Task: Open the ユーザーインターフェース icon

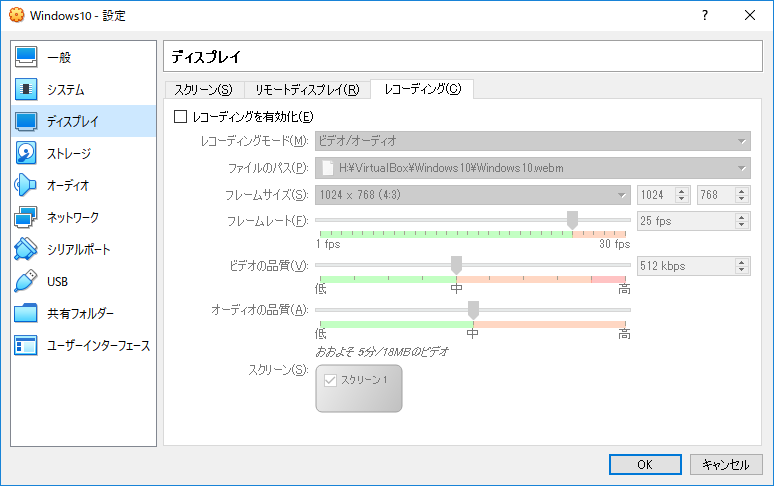Action: pyautogui.click(x=26, y=345)
